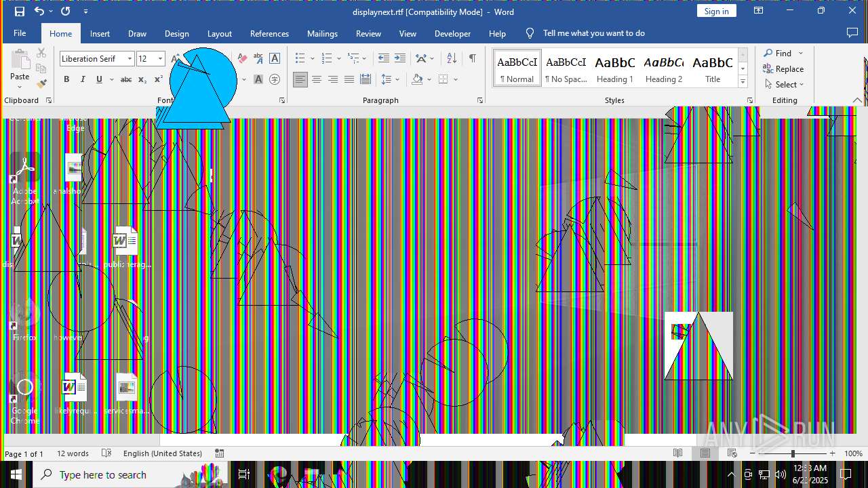Open the Select dropdown menu

pyautogui.click(x=784, y=84)
